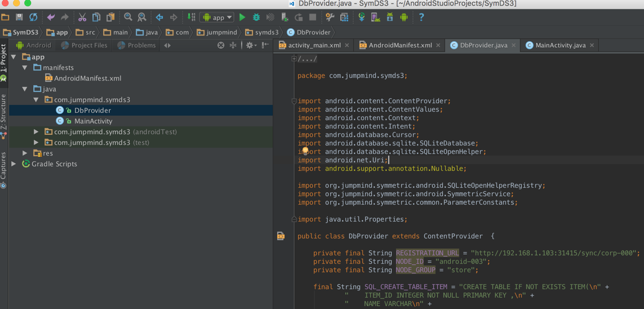
Task: Debug app with the bug icon
Action: pos(256,17)
